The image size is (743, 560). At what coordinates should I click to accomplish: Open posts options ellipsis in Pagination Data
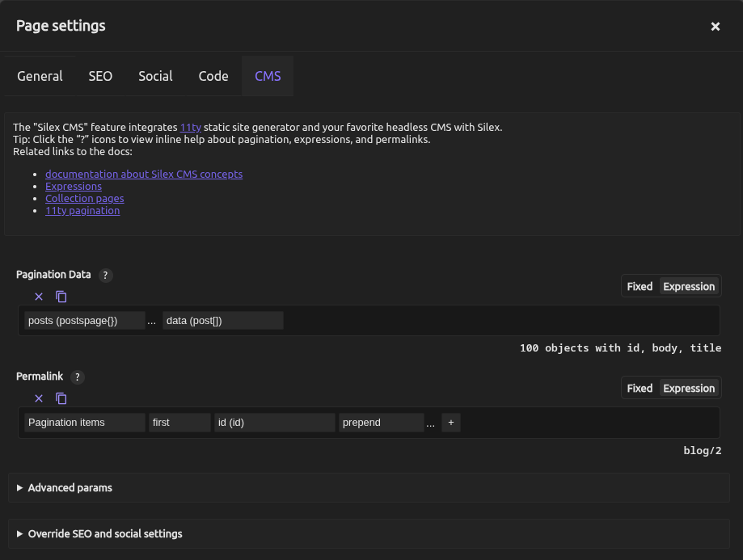point(152,322)
